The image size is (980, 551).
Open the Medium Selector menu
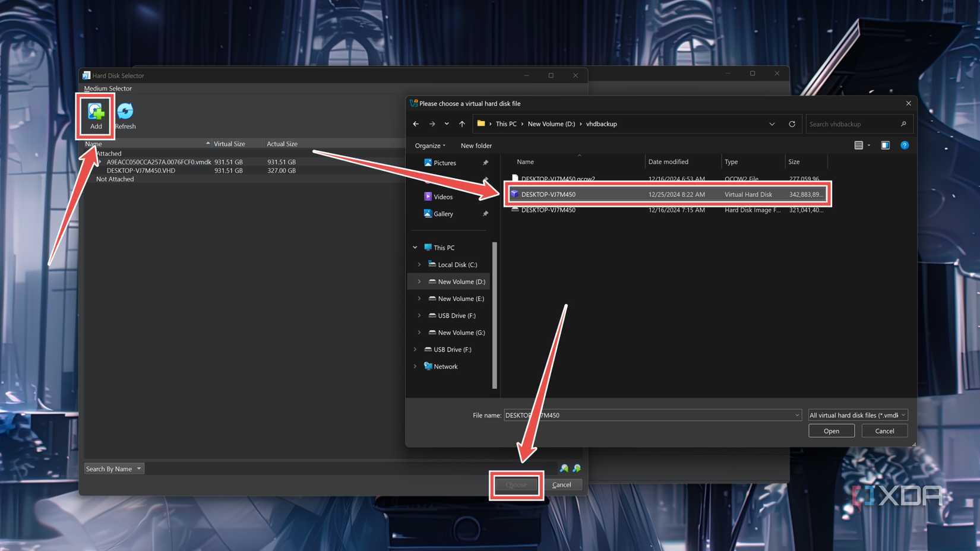tap(108, 88)
